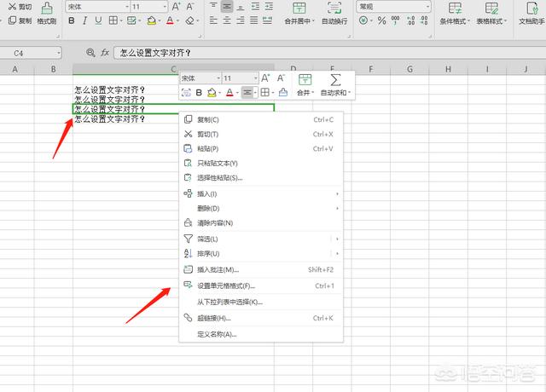Click the fx insert function icon
The image size is (546, 392).
105,53
